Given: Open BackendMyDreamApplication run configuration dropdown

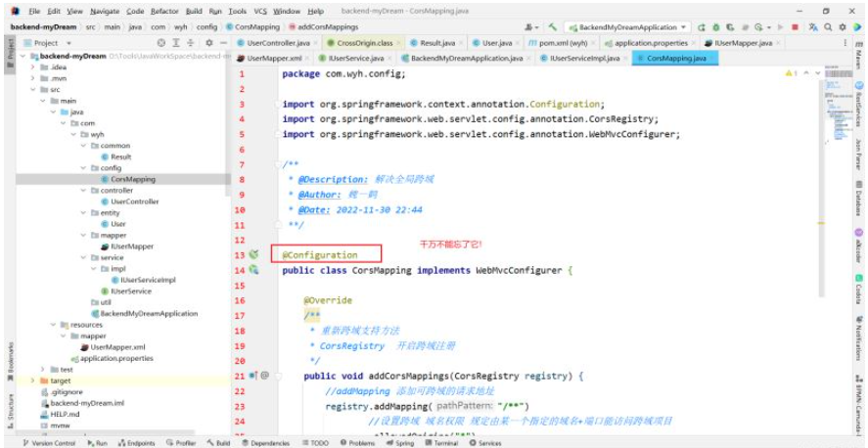Looking at the screenshot, I should click(x=628, y=27).
